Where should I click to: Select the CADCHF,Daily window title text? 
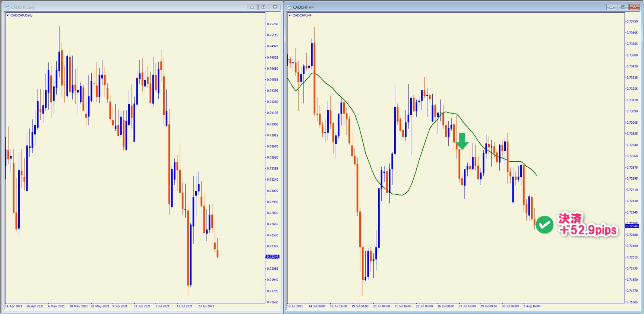(x=23, y=7)
